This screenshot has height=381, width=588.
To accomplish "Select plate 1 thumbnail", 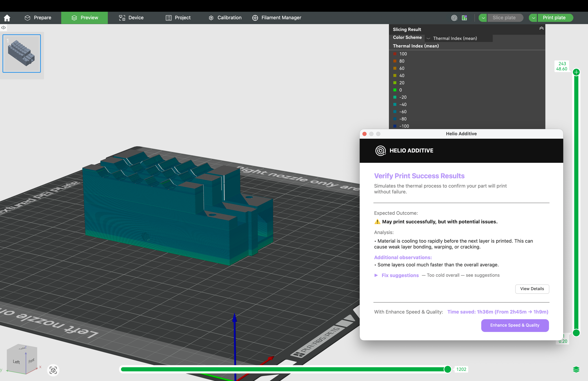I will coord(22,53).
